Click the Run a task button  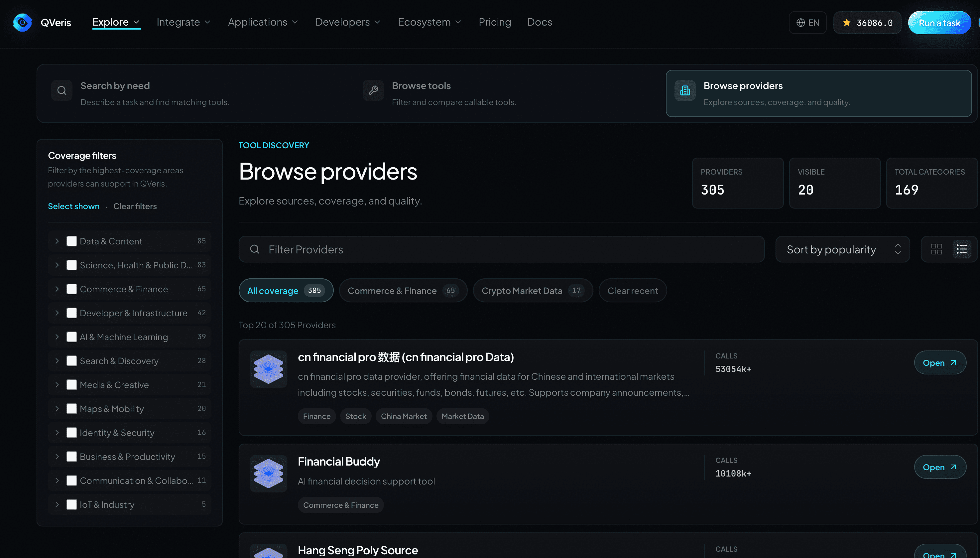939,23
